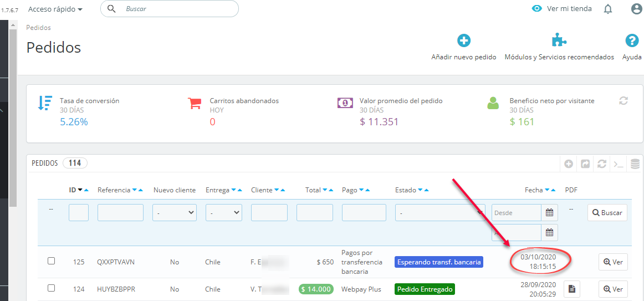
Task: Open the Nuevo cliente filter dropdown
Action: 175,213
